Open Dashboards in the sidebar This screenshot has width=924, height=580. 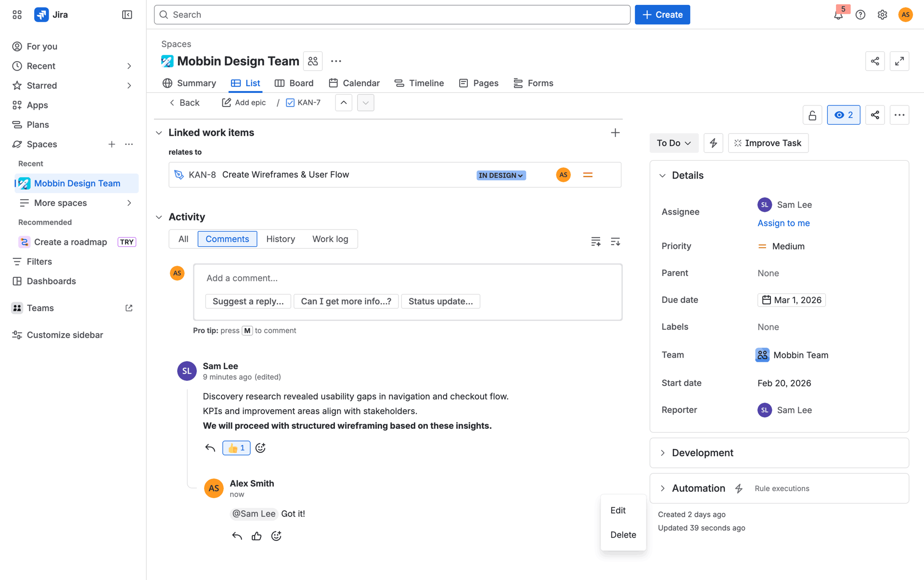pyautogui.click(x=51, y=281)
